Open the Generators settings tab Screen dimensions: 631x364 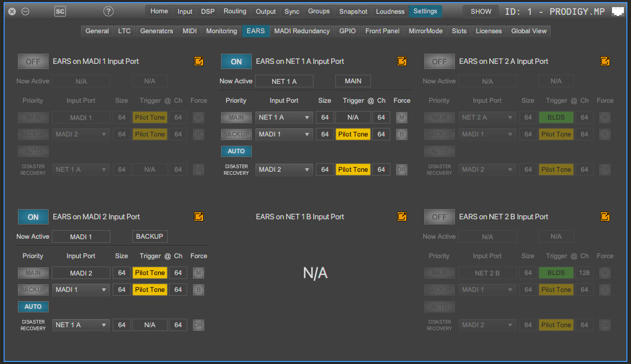[x=157, y=31]
